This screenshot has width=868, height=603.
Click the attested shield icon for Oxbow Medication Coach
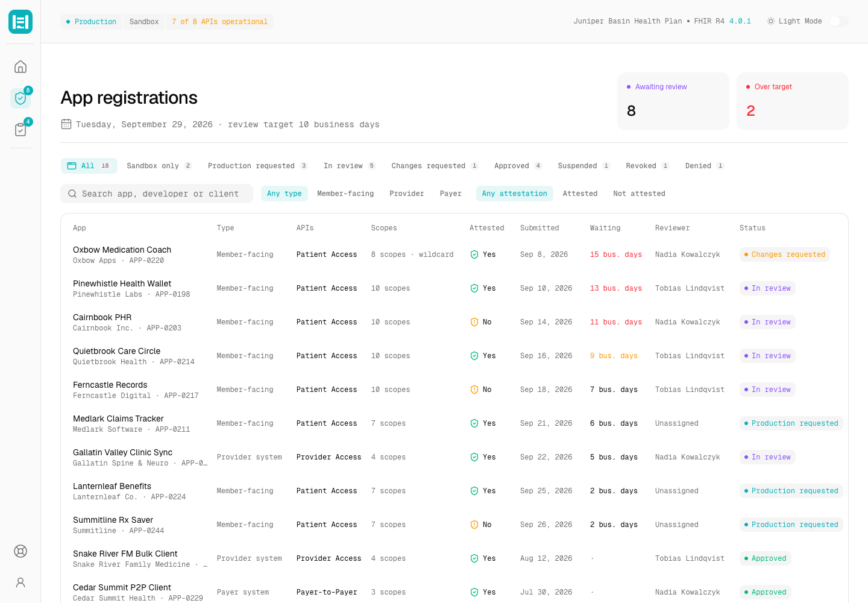(474, 254)
